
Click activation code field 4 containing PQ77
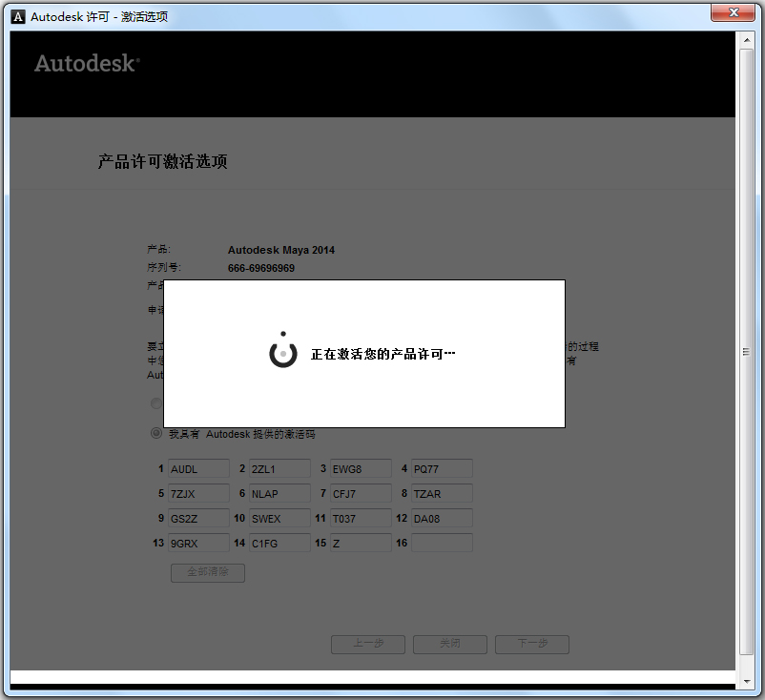pos(442,468)
